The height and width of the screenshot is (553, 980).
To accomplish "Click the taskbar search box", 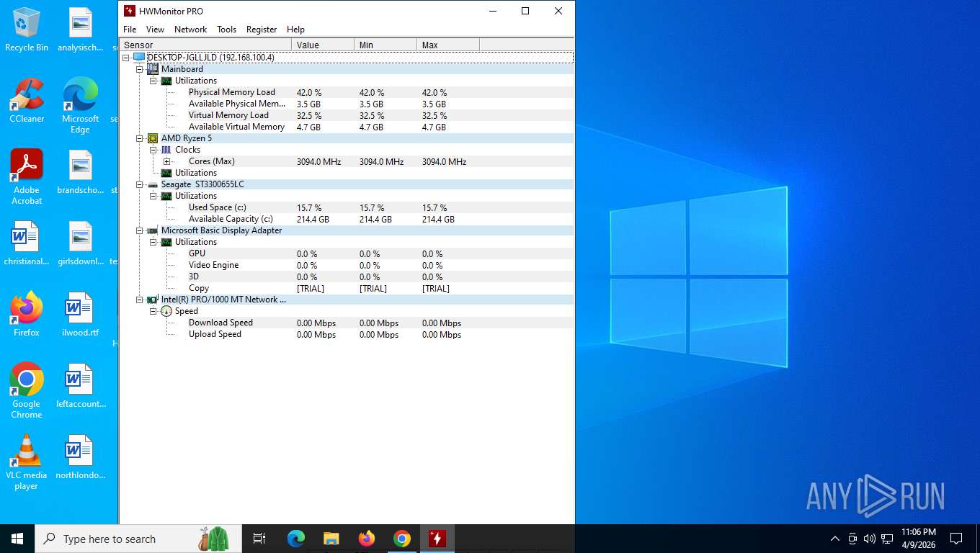I will (138, 539).
